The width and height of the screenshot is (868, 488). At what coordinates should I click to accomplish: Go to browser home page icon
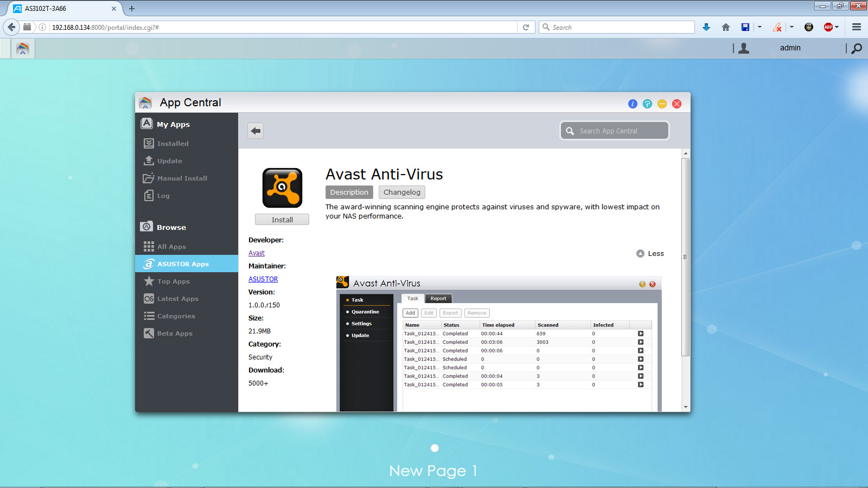726,27
